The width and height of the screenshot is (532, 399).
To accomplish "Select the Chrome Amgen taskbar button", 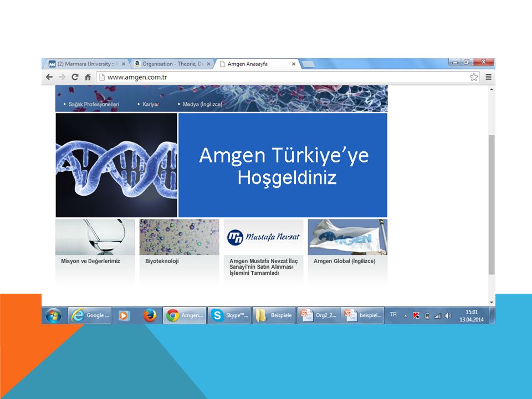I will click(185, 315).
